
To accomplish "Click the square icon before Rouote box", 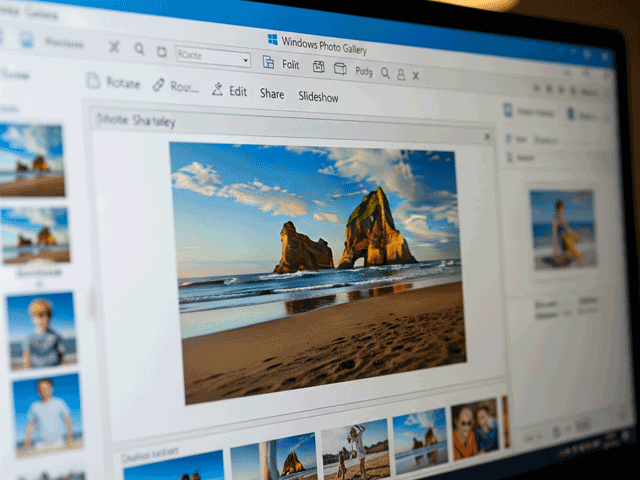I will (x=162, y=51).
